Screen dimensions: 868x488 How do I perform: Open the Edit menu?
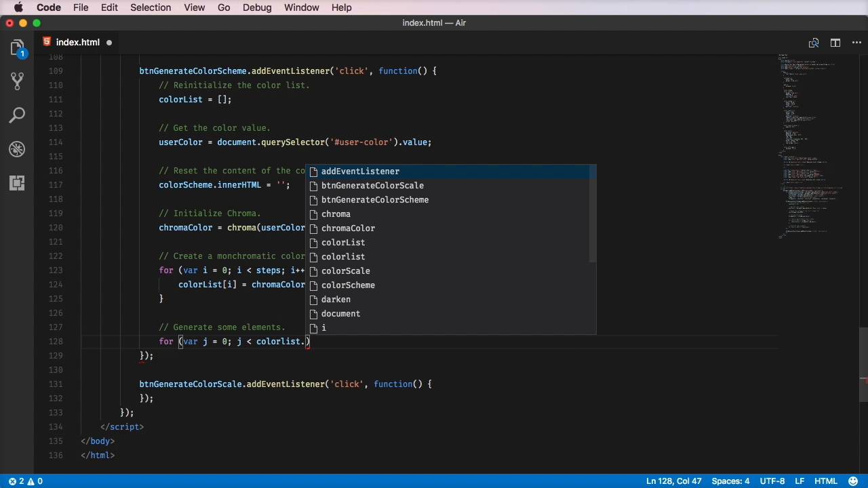[x=109, y=7]
